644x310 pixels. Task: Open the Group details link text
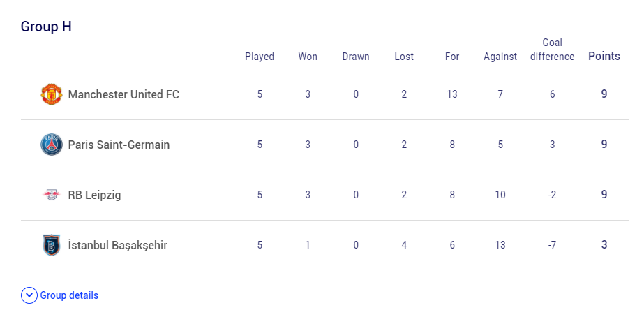[x=69, y=295]
